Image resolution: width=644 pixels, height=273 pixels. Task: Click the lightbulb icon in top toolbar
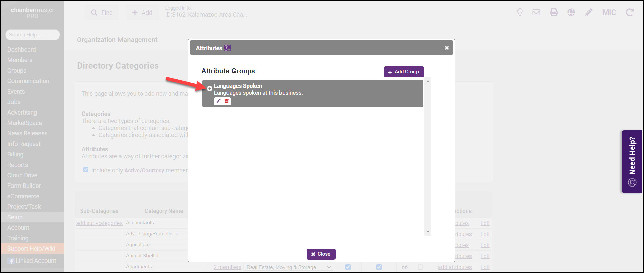(x=520, y=13)
